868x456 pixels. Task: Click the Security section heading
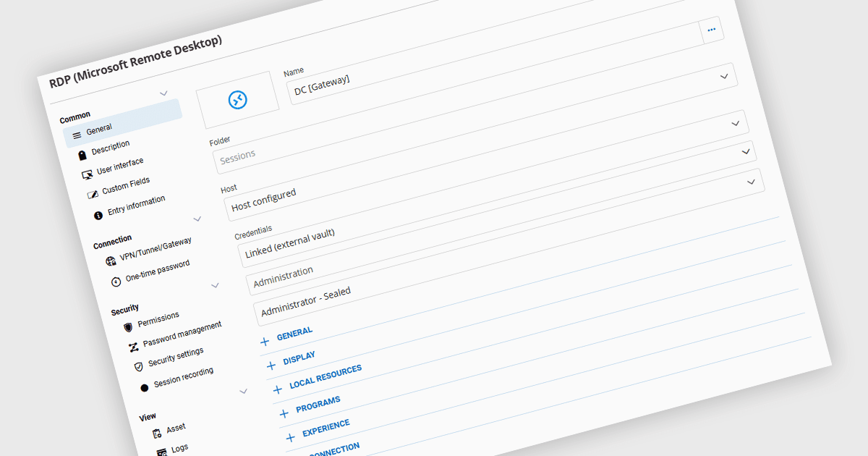[x=125, y=310]
